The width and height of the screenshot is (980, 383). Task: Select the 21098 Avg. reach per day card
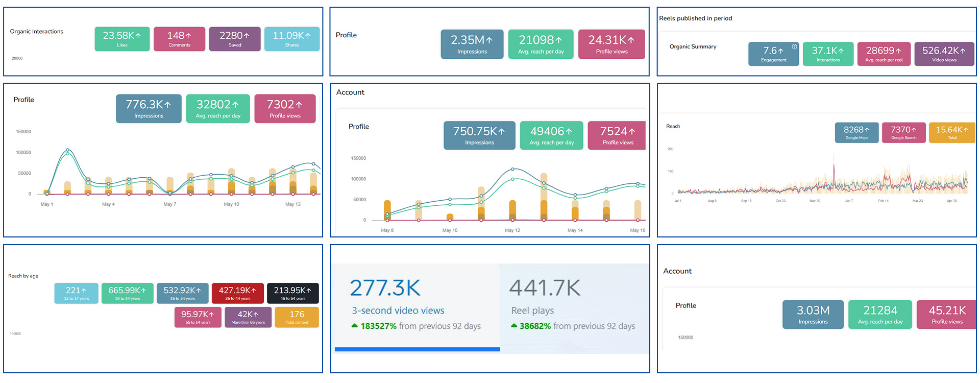tap(541, 44)
